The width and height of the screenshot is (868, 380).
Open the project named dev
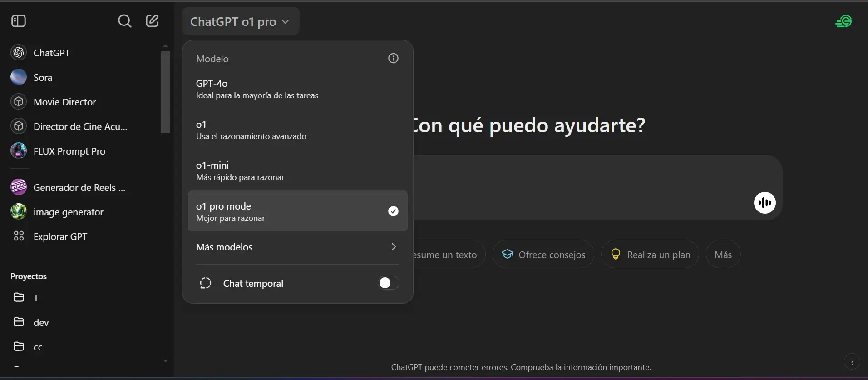point(41,322)
